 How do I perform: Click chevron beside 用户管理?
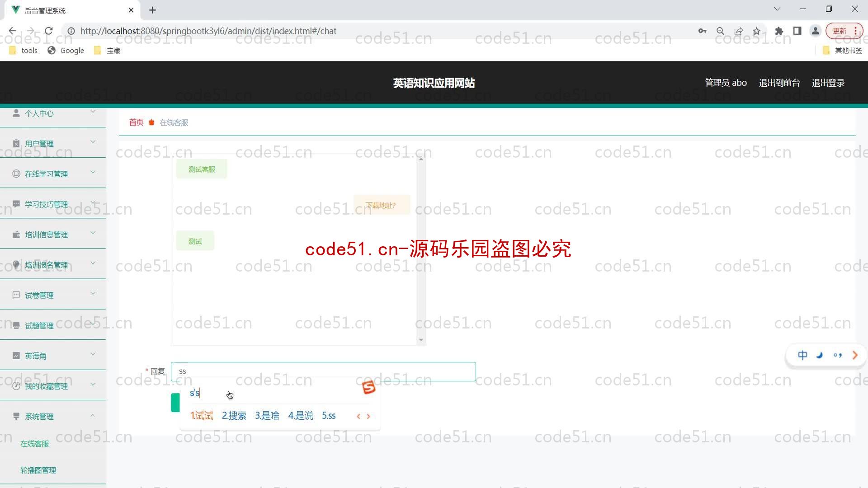pyautogui.click(x=93, y=142)
